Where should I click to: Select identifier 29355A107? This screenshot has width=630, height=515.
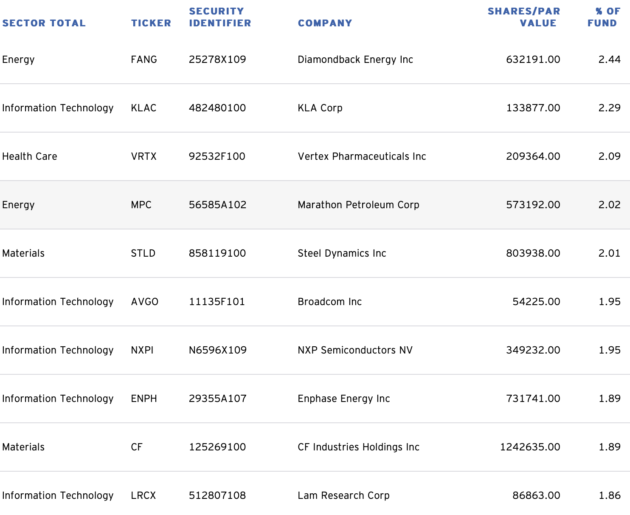217,399
